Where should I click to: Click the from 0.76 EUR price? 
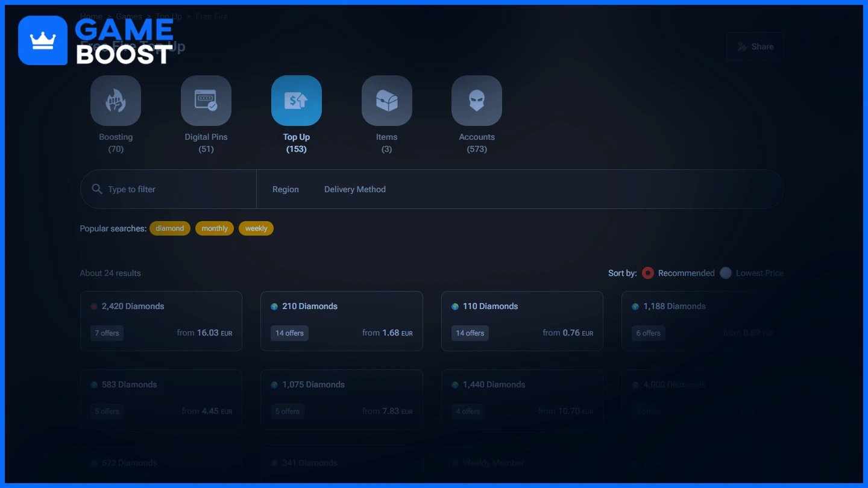[x=568, y=333]
